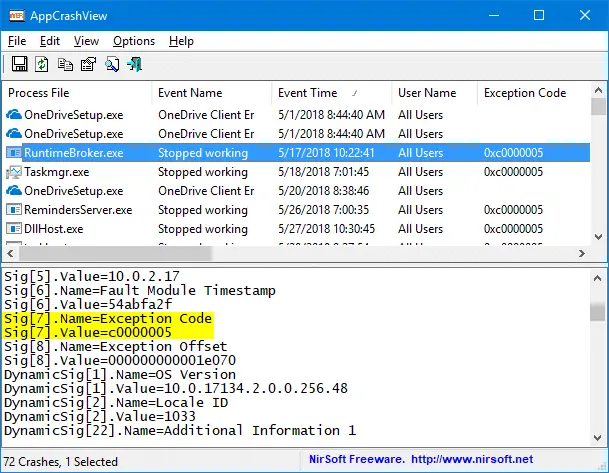Click the crash list scroll down arrow
This screenshot has width=609, height=473.
(x=598, y=236)
